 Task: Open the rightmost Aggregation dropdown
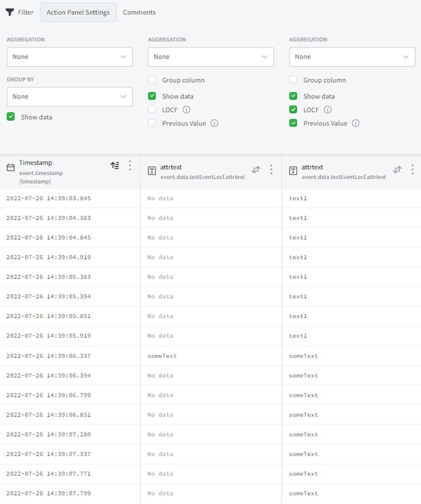352,57
